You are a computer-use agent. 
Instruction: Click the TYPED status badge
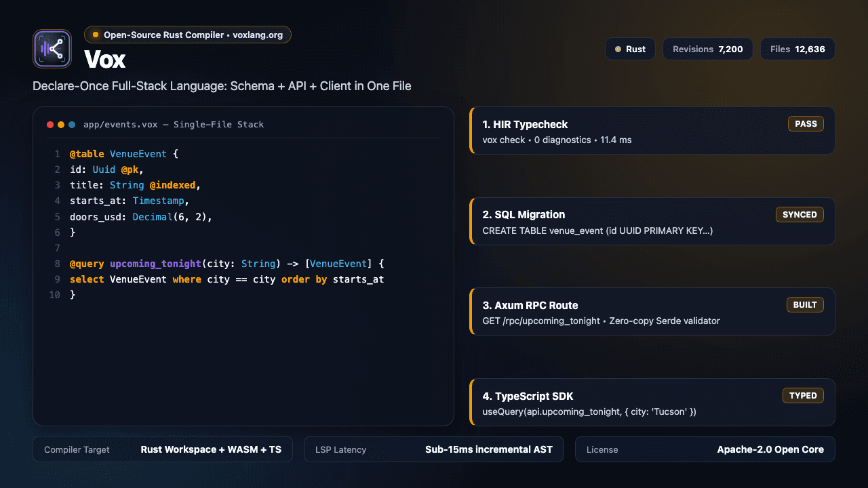coord(804,395)
